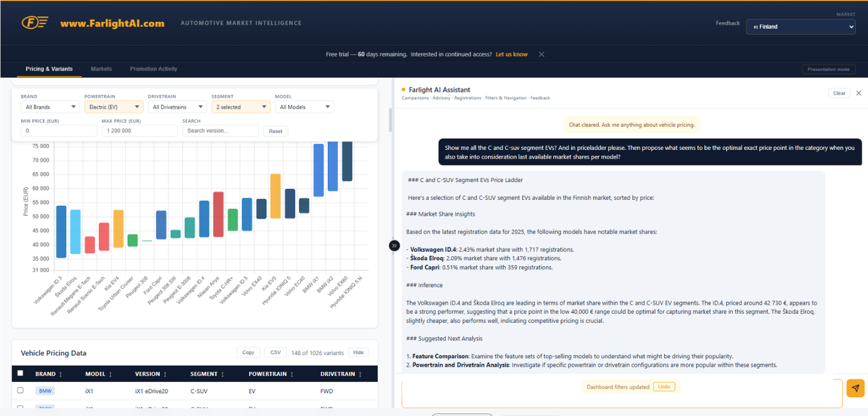Open the Brand filter dropdown

click(x=50, y=107)
